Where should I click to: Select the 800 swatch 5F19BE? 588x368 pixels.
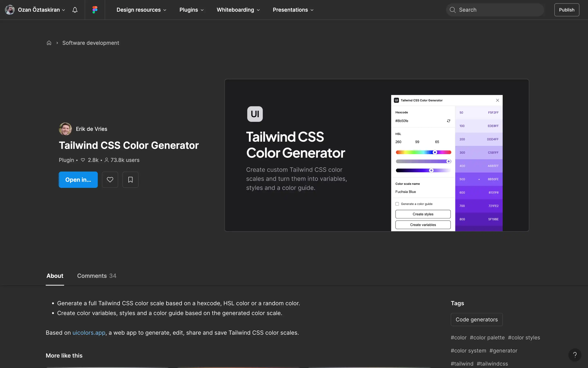click(x=479, y=219)
